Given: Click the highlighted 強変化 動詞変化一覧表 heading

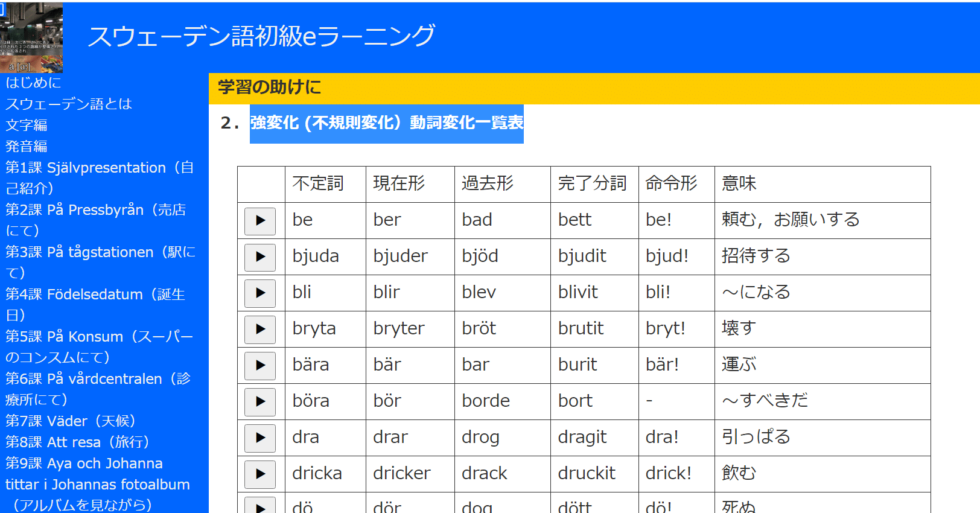Looking at the screenshot, I should [x=387, y=123].
